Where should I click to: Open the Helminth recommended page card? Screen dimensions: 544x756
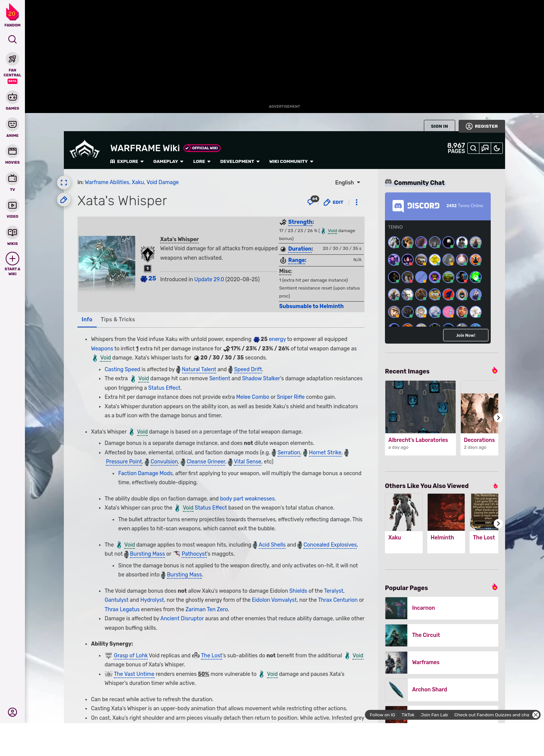click(x=446, y=524)
